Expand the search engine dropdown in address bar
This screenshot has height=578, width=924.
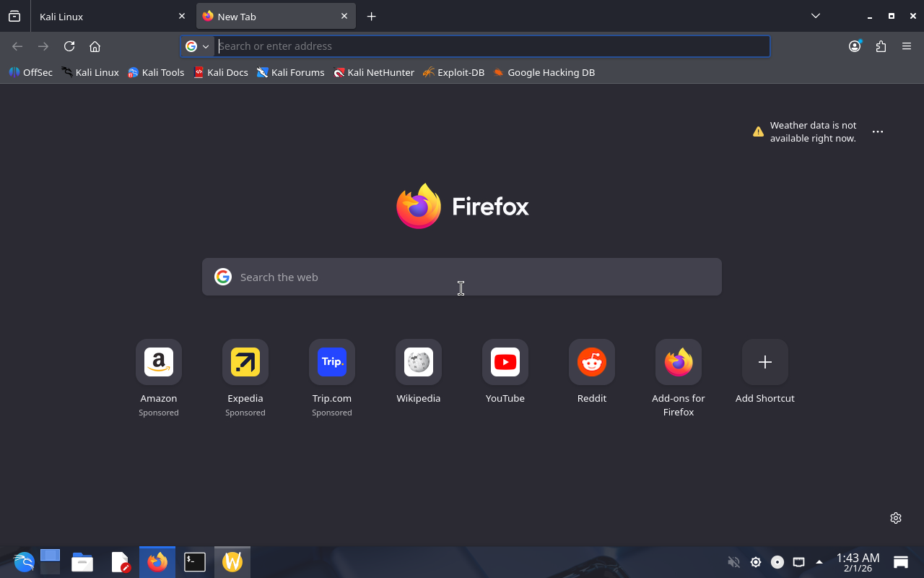coord(197,46)
